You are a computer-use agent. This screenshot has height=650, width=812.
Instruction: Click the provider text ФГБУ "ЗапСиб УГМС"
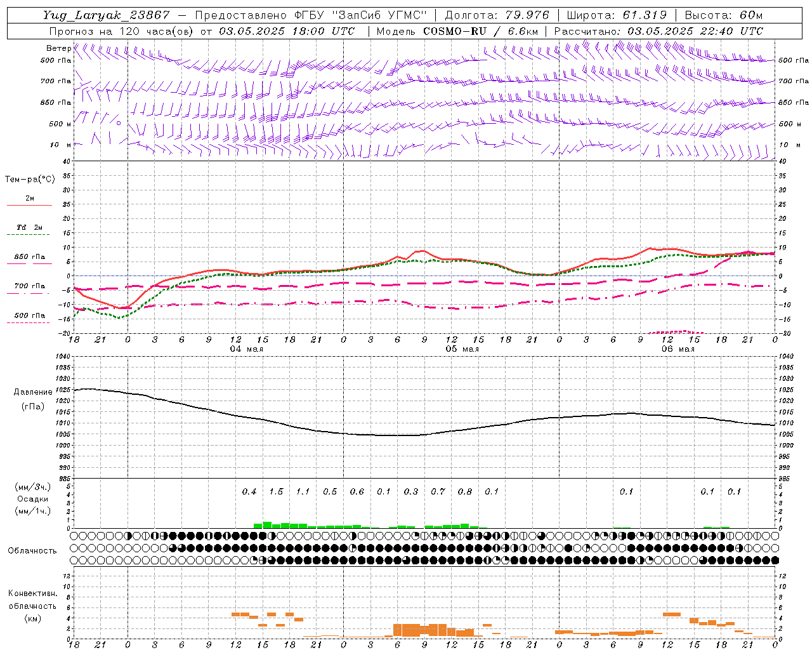pos(361,15)
